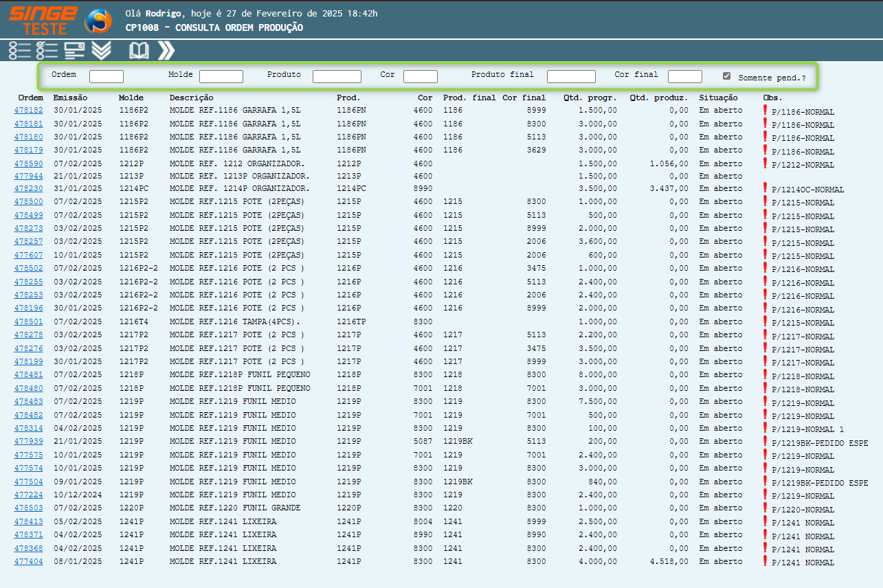Viewport: 883px width, 588px height.
Task: Click the round Singe globe logo
Action: click(x=98, y=21)
